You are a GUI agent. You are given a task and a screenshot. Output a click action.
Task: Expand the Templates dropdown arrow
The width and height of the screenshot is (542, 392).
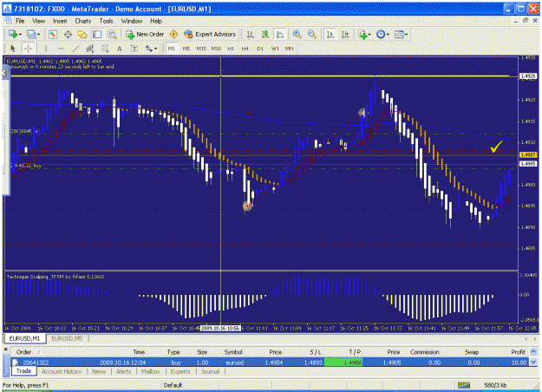pyautogui.click(x=406, y=35)
